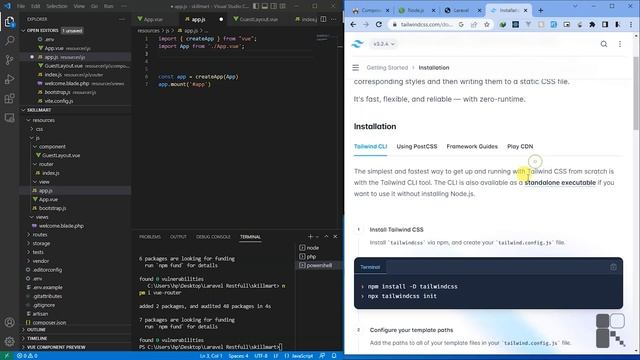Click Getting Started breadcrumb
The height and width of the screenshot is (360, 640).
[x=387, y=68]
